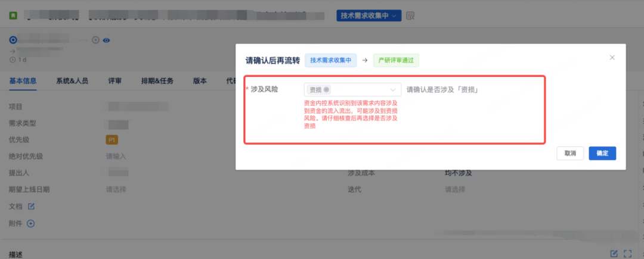Screen dimensions: 644x259
Task: Click the edit icon in 描述 section
Action: [x=614, y=254]
